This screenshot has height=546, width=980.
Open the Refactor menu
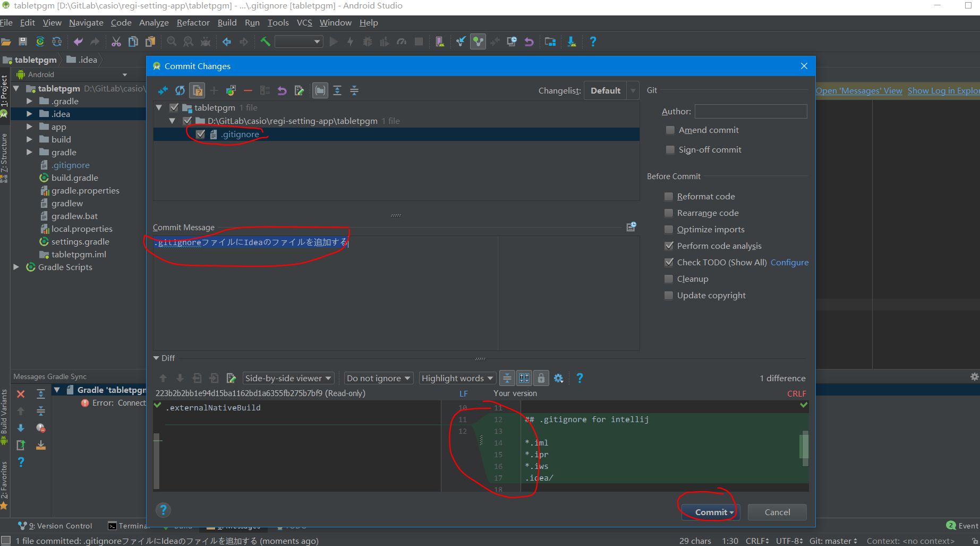coord(193,23)
